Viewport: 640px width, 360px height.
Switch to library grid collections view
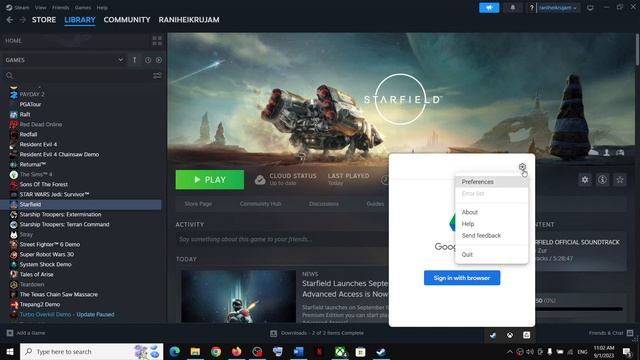click(x=157, y=40)
